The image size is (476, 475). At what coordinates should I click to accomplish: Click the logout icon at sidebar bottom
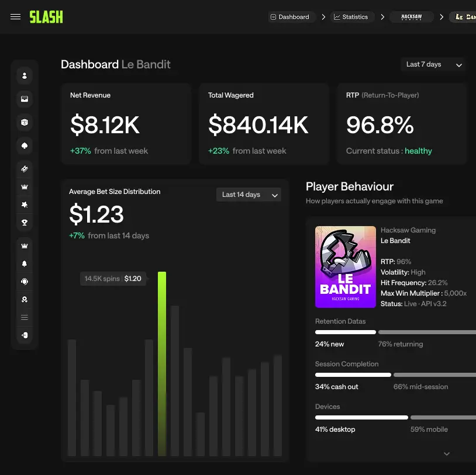tap(25, 335)
